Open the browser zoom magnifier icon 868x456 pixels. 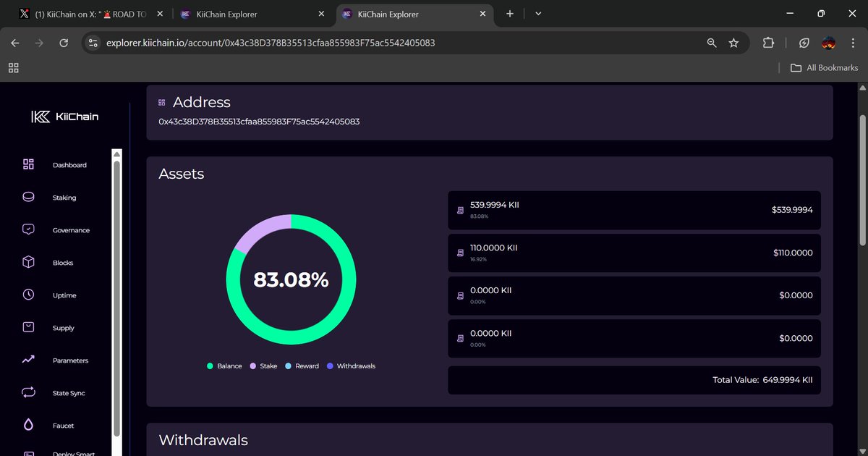click(712, 43)
